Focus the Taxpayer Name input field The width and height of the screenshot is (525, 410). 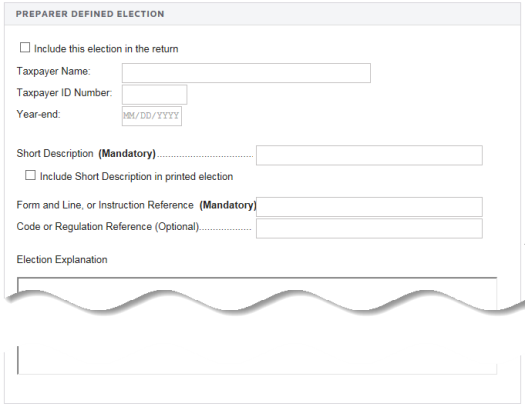tap(246, 73)
